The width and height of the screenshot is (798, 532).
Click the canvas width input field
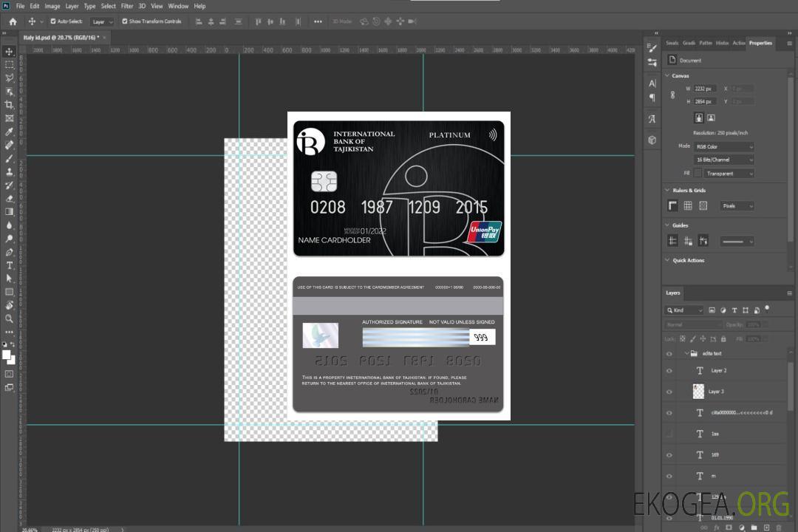pos(704,89)
